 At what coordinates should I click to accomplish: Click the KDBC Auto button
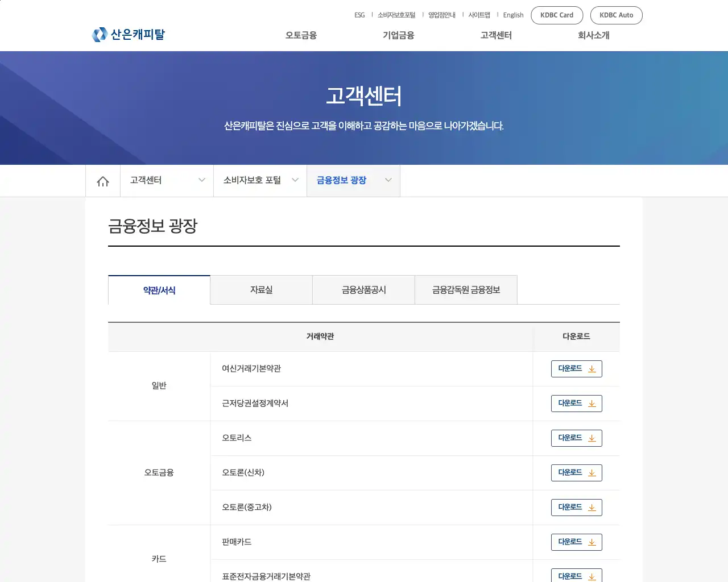pyautogui.click(x=616, y=15)
